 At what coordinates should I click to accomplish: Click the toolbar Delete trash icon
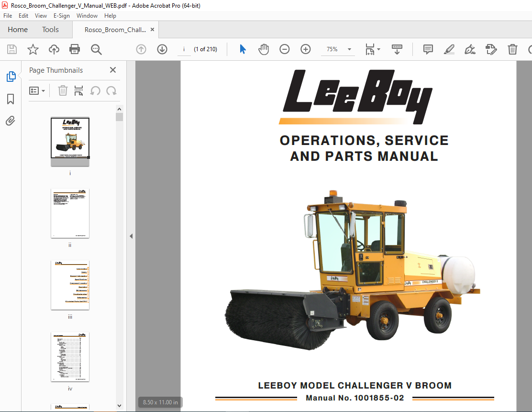coord(512,49)
